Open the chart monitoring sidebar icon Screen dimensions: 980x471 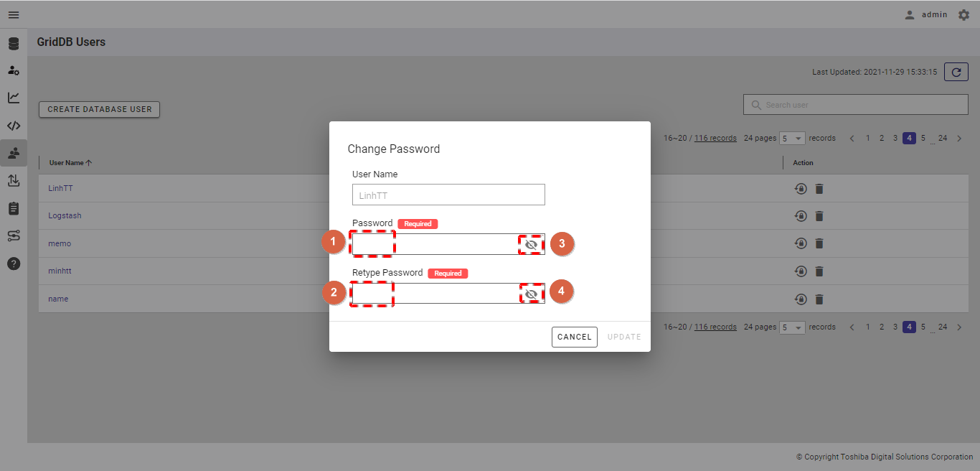pyautogui.click(x=14, y=98)
